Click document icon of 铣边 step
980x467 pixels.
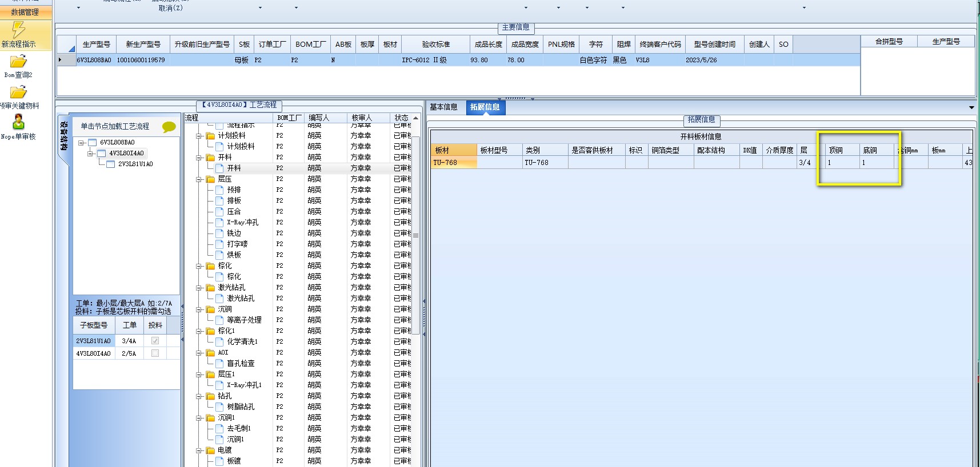(219, 234)
